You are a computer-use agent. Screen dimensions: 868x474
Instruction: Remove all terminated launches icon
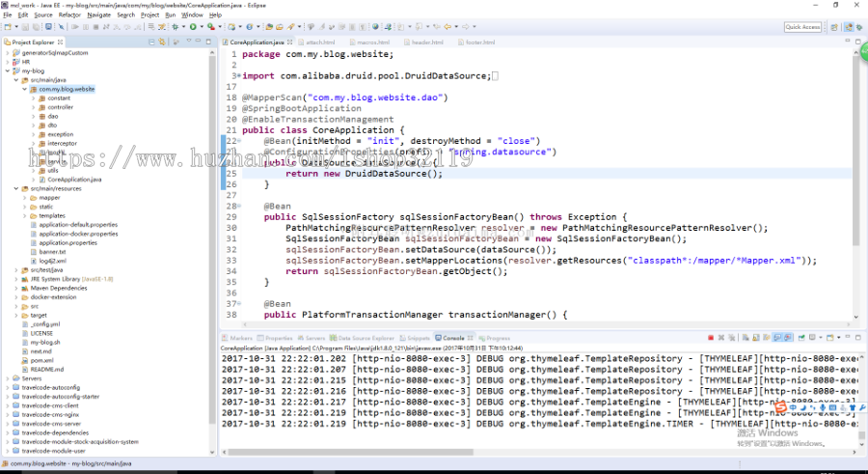click(731, 337)
